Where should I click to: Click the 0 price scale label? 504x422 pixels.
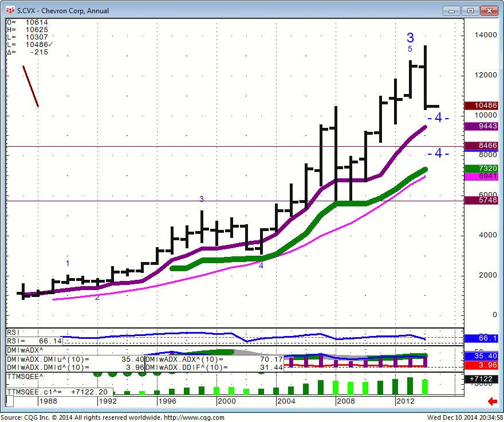coord(495,315)
